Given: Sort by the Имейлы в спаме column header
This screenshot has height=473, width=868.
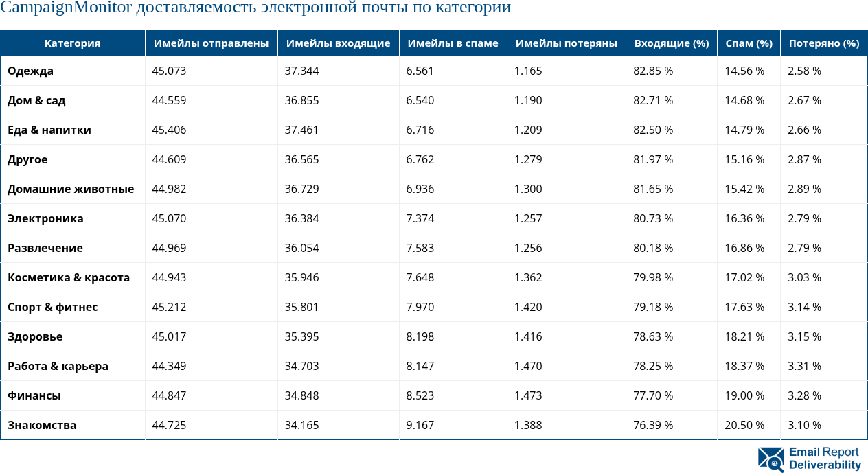Looking at the screenshot, I should coord(453,42).
